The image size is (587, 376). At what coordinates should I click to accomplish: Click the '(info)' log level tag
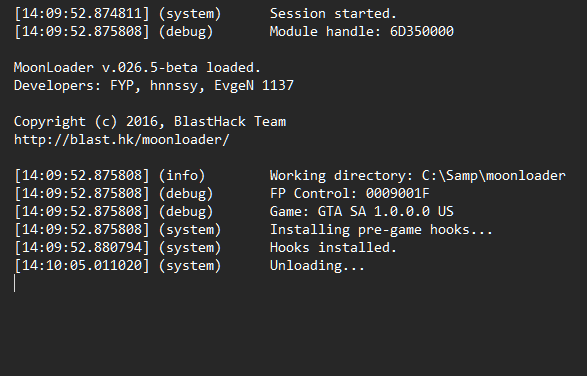pyautogui.click(x=182, y=176)
